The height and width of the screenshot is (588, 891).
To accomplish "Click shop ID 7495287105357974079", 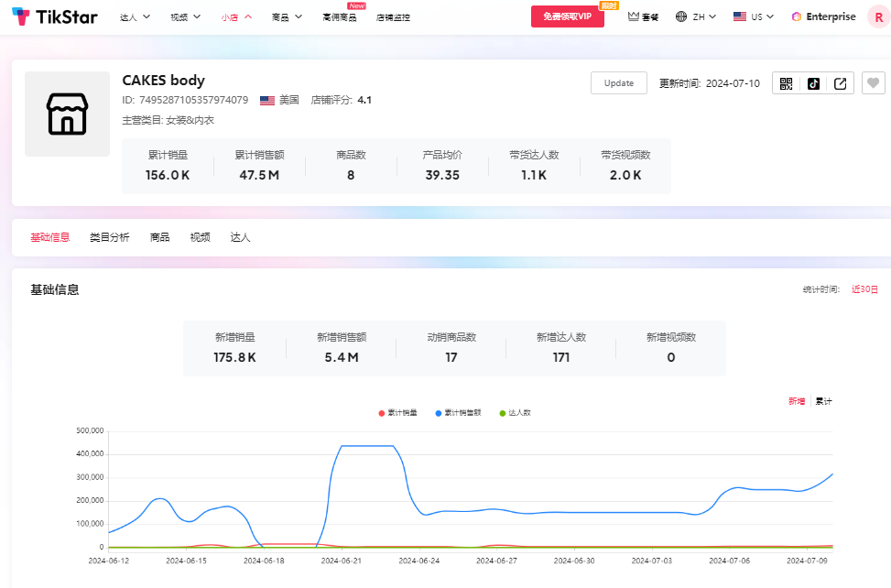I will [194, 100].
